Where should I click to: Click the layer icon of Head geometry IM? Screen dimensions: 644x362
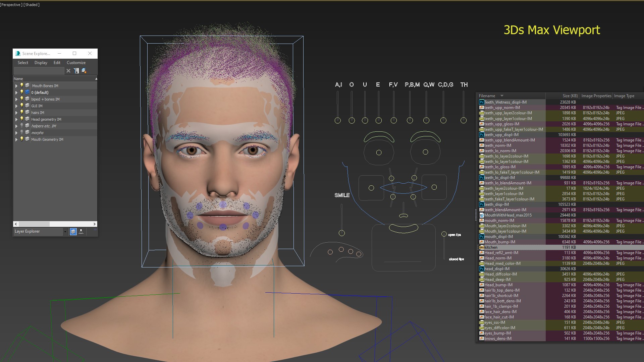(27, 119)
